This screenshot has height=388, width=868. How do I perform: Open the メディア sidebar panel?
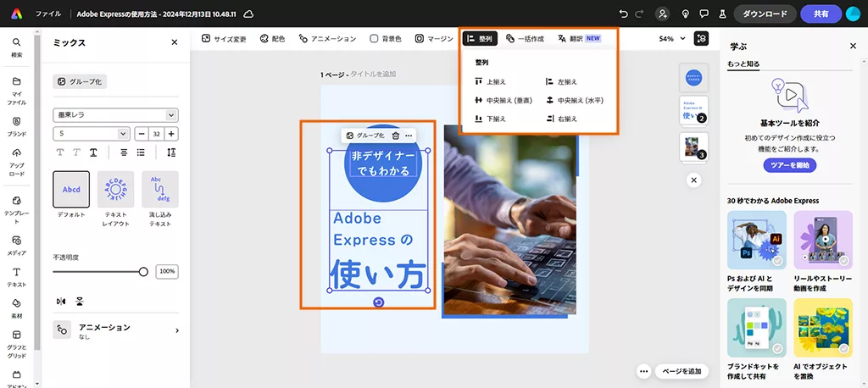click(17, 246)
